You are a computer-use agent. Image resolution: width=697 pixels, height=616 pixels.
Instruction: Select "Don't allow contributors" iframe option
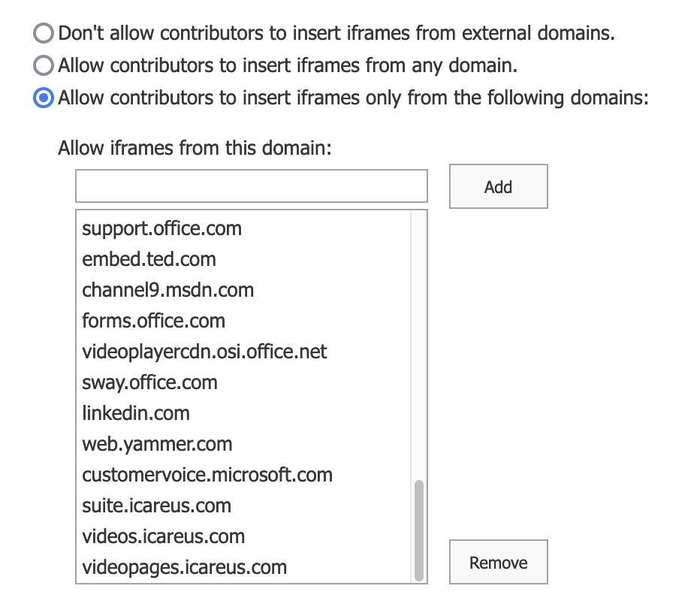(x=44, y=33)
